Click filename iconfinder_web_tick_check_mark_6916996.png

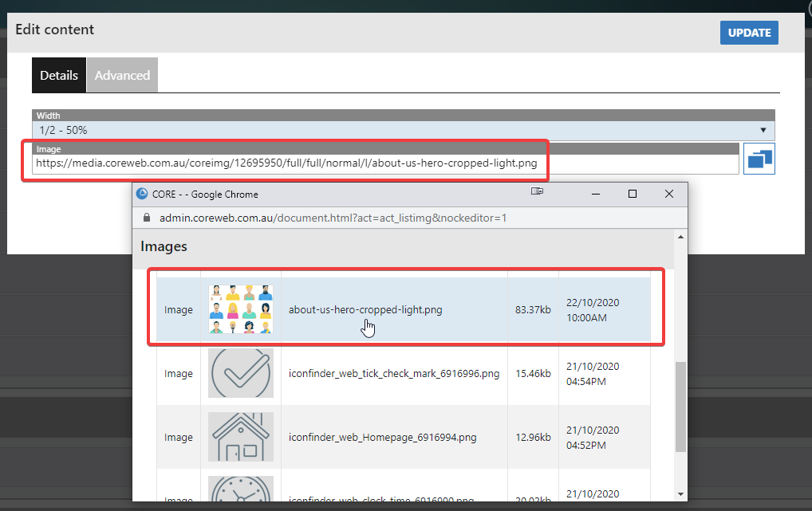click(394, 373)
